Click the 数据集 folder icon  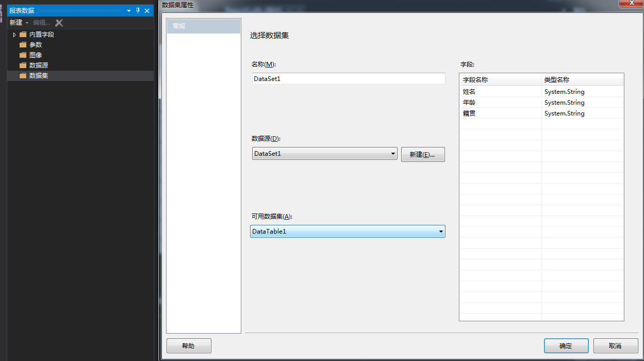(23, 75)
